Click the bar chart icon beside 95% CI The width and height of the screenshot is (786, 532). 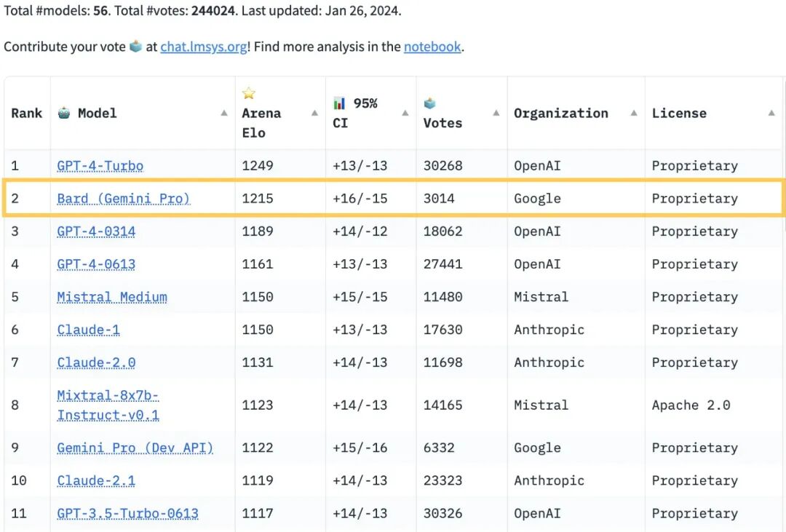[339, 103]
